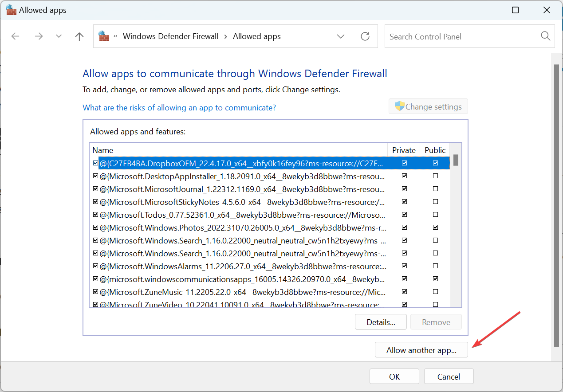Refresh the Allowed apps page

pyautogui.click(x=365, y=36)
